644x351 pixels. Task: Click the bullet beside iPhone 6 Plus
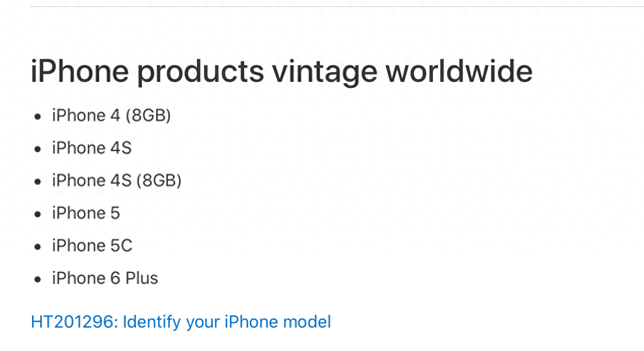pos(38,279)
